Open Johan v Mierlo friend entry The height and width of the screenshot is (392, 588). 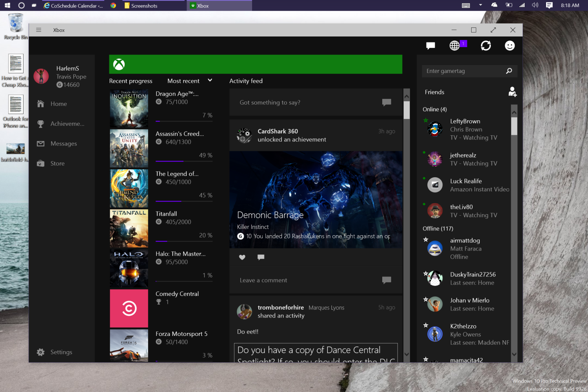click(466, 304)
